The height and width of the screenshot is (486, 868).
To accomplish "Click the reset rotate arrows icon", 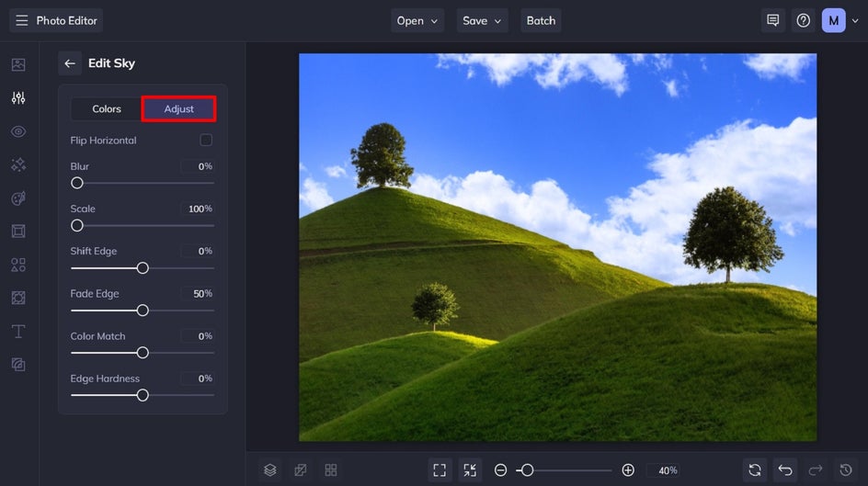I will click(755, 470).
